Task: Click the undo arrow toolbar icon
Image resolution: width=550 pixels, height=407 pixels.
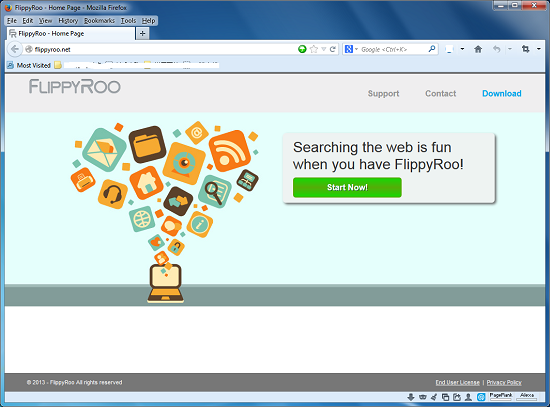Action: pyautogui.click(x=496, y=49)
